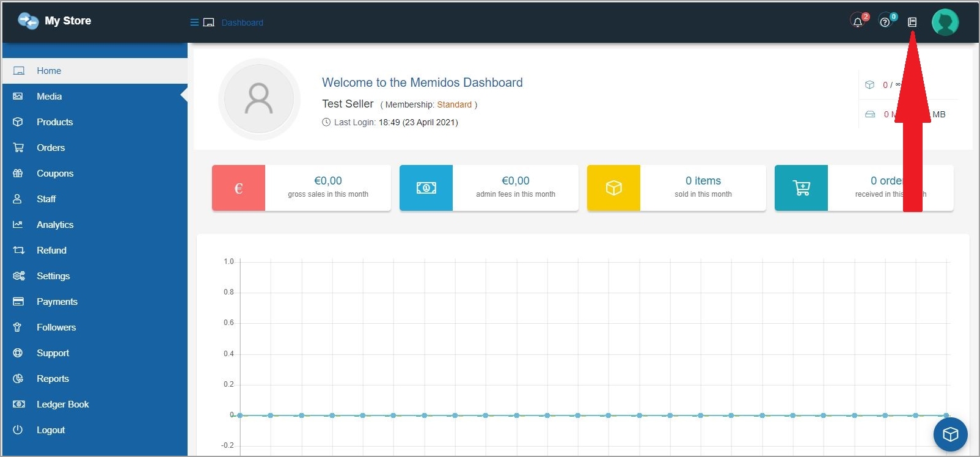Toggle the hamburger sidebar menu icon
Screen dimensions: 980x457
click(194, 23)
